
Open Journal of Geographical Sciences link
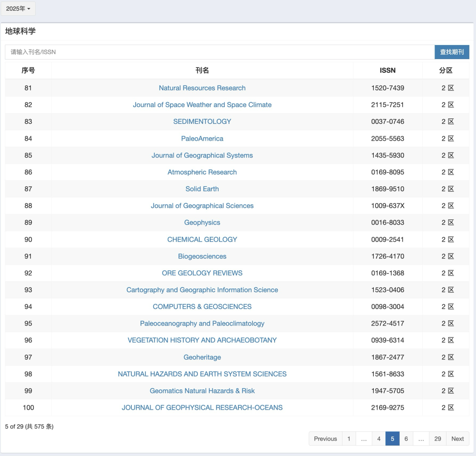pos(202,206)
